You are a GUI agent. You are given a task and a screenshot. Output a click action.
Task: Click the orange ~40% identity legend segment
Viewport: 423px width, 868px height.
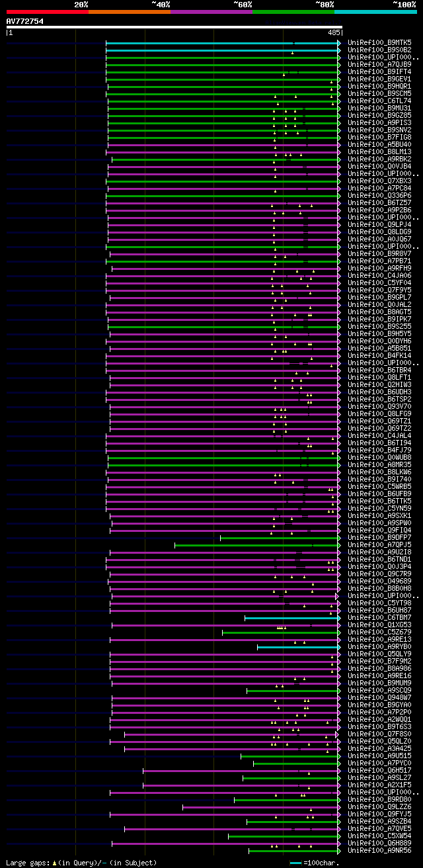[129, 12]
